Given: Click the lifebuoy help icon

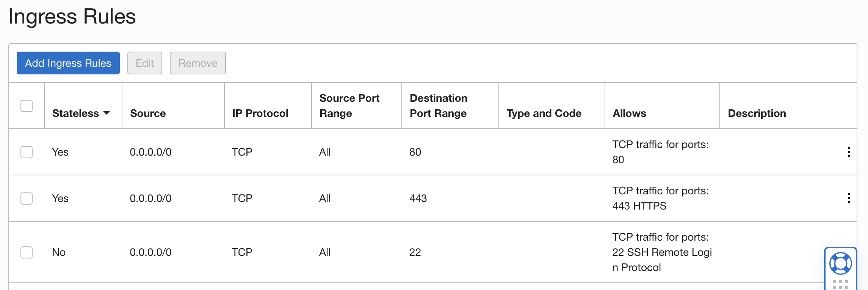Looking at the screenshot, I should (x=840, y=263).
